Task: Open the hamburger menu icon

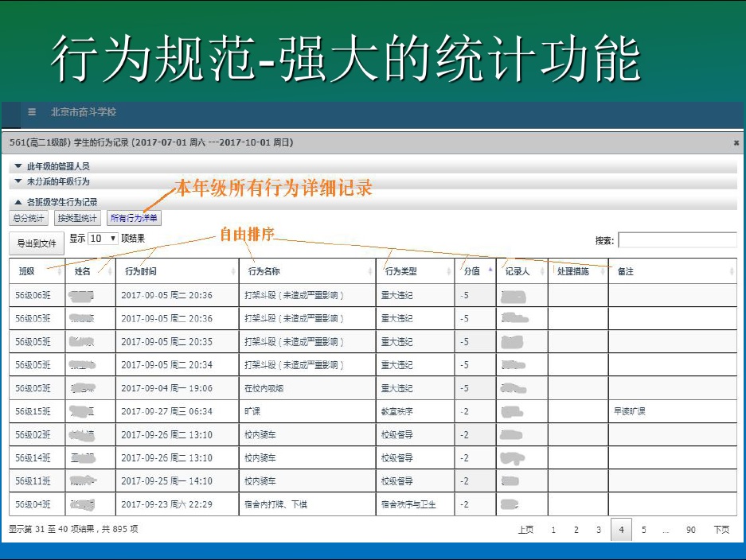Action: 32,112
